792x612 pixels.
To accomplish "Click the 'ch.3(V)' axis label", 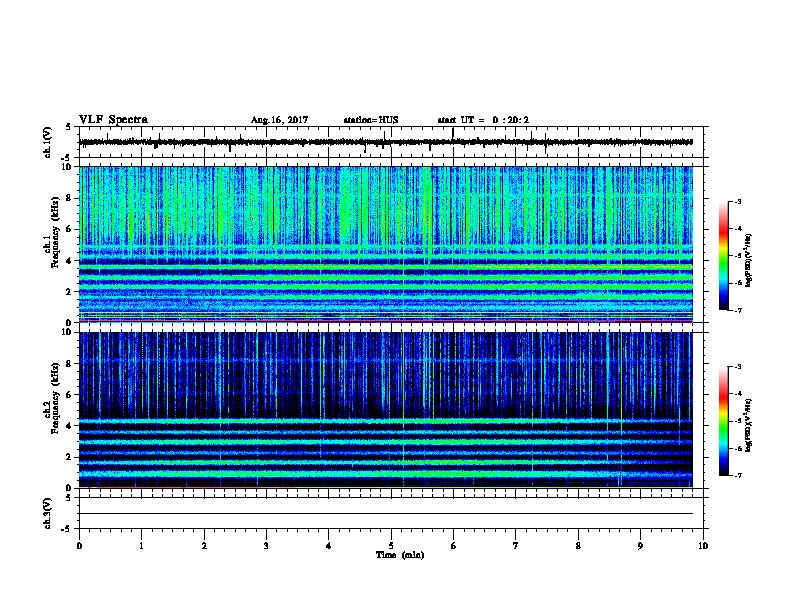I will 48,514.
